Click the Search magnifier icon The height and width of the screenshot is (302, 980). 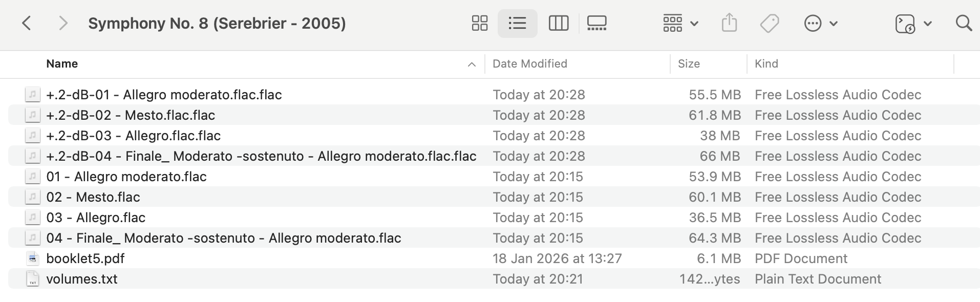point(964,23)
